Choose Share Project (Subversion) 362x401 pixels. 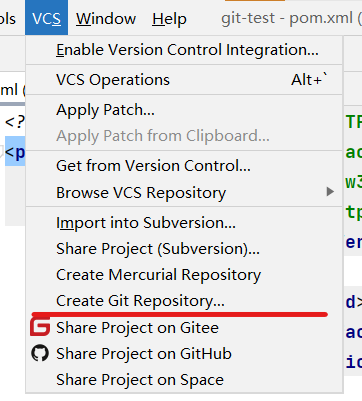[x=184, y=249]
